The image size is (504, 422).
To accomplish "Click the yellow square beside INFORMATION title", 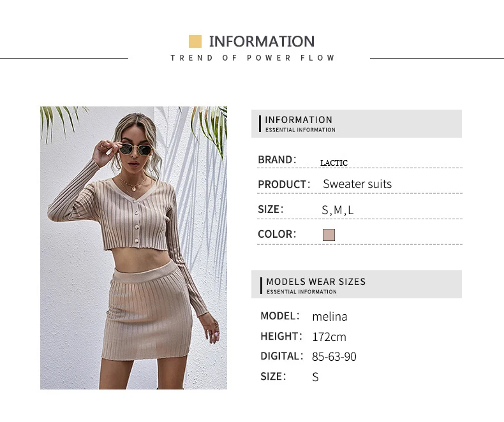I will (x=195, y=41).
